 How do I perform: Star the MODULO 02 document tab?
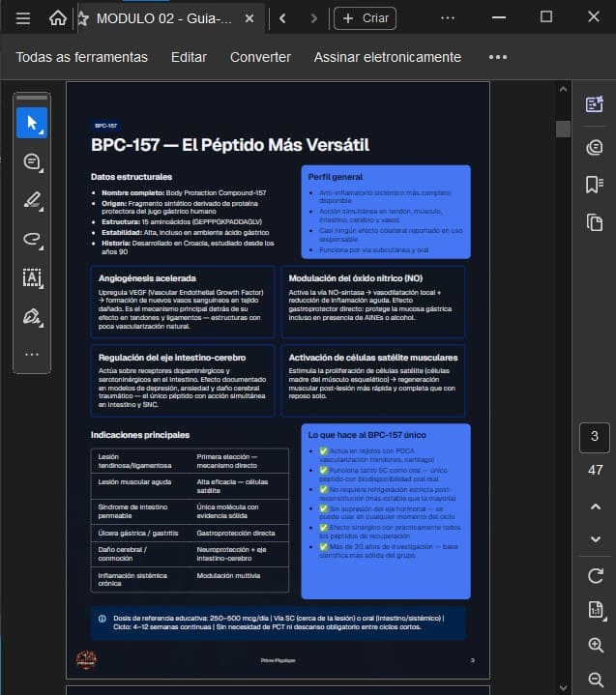[x=82, y=18]
